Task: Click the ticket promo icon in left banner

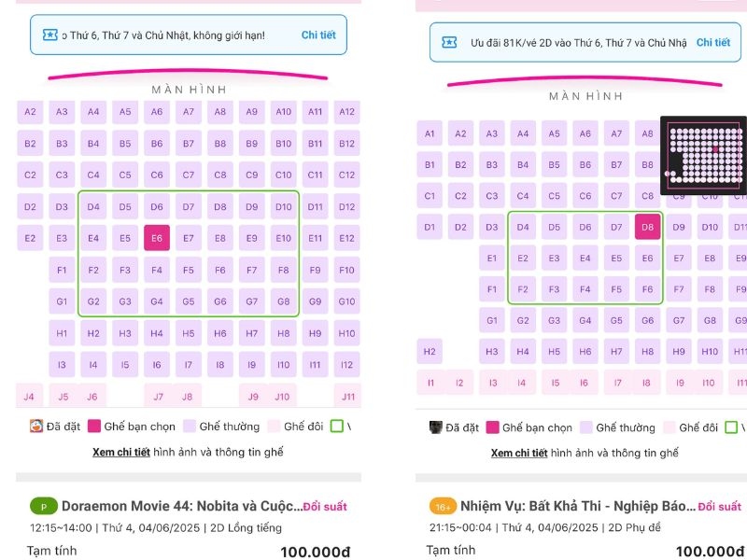Action: 50,35
